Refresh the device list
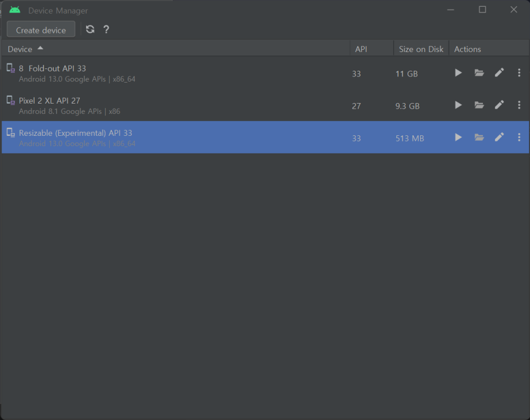Image resolution: width=530 pixels, height=420 pixels. click(90, 29)
